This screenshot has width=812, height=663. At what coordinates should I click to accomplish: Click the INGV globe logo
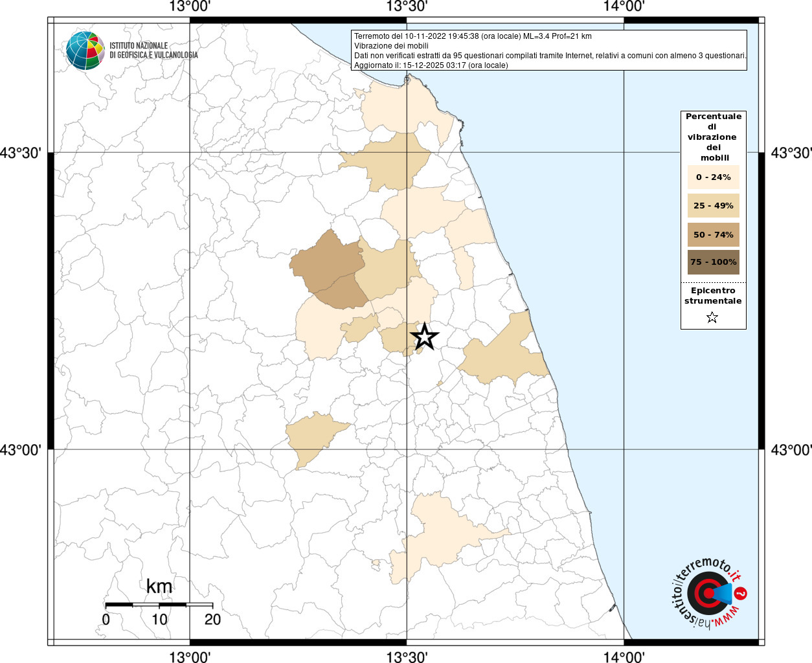pyautogui.click(x=85, y=51)
